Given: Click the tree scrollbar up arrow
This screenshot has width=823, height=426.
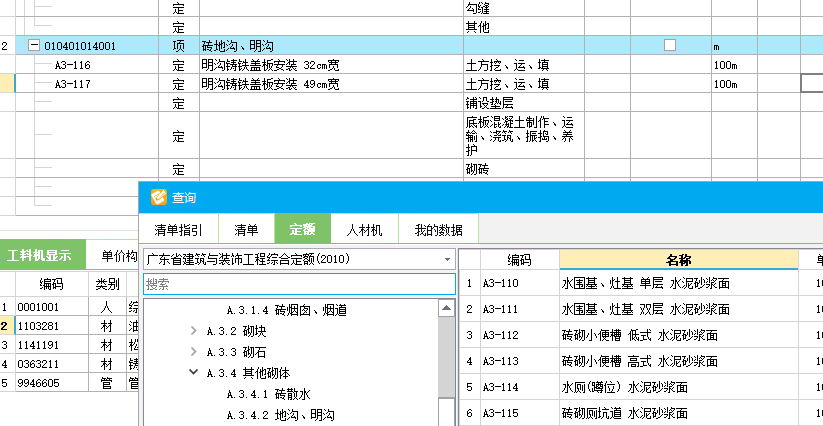Looking at the screenshot, I should click(447, 308).
